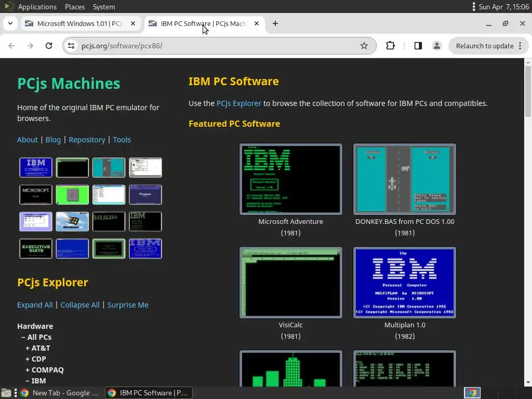Open sidebar lavender Windows desktop thumbnail

click(36, 221)
